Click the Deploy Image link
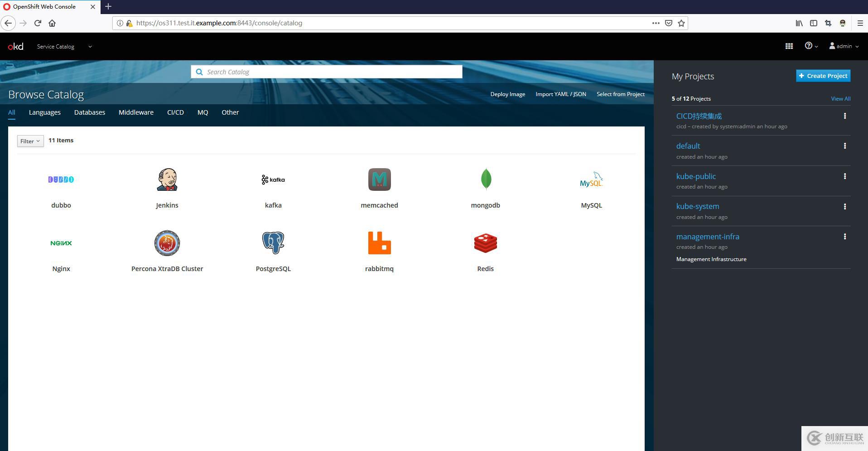Image resolution: width=868 pixels, height=451 pixels. tap(507, 94)
